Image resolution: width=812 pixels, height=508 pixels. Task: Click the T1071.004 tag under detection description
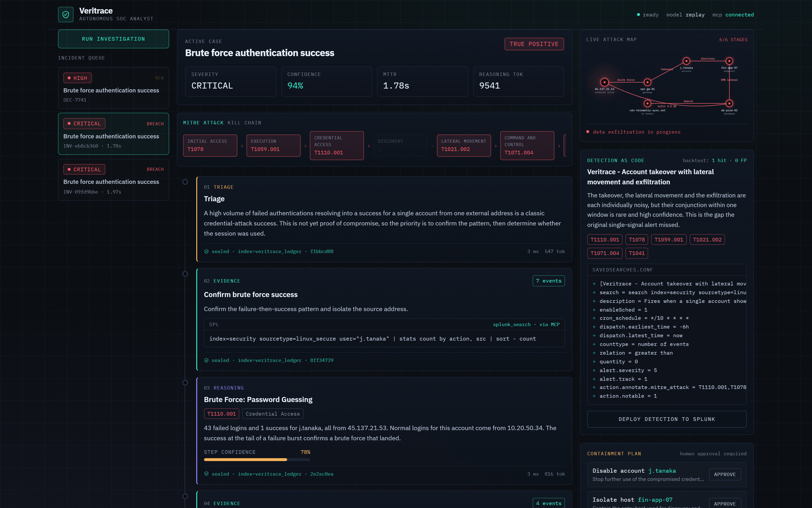(605, 253)
